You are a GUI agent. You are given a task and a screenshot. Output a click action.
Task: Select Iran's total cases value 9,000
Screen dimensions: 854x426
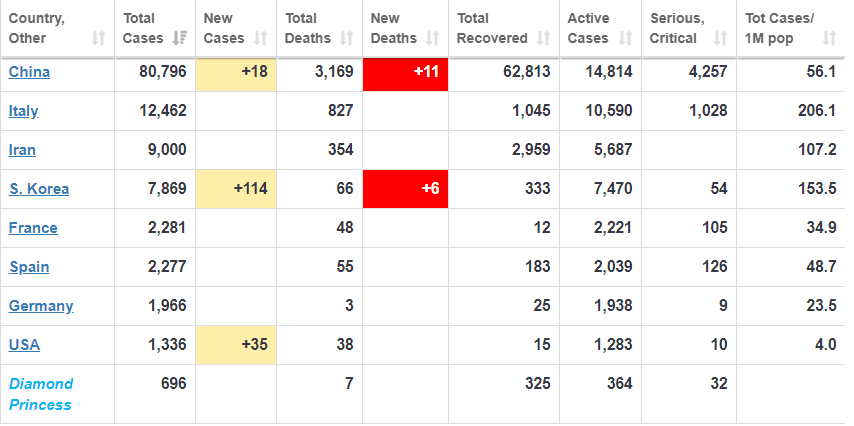point(167,150)
